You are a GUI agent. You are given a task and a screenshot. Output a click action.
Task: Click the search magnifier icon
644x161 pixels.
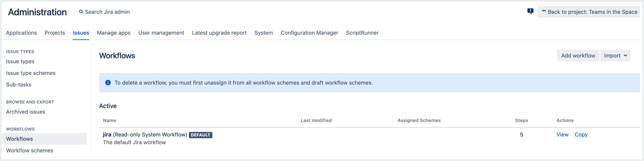pos(81,12)
